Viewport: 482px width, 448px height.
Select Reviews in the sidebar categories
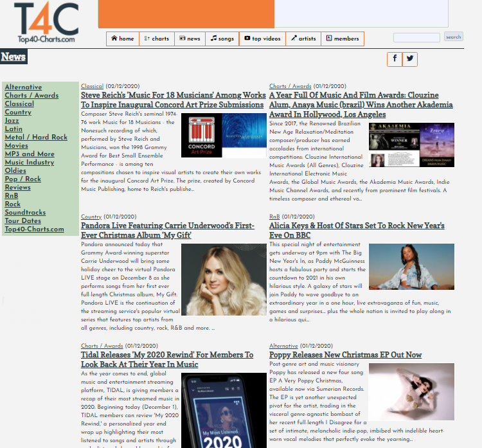[x=17, y=187]
